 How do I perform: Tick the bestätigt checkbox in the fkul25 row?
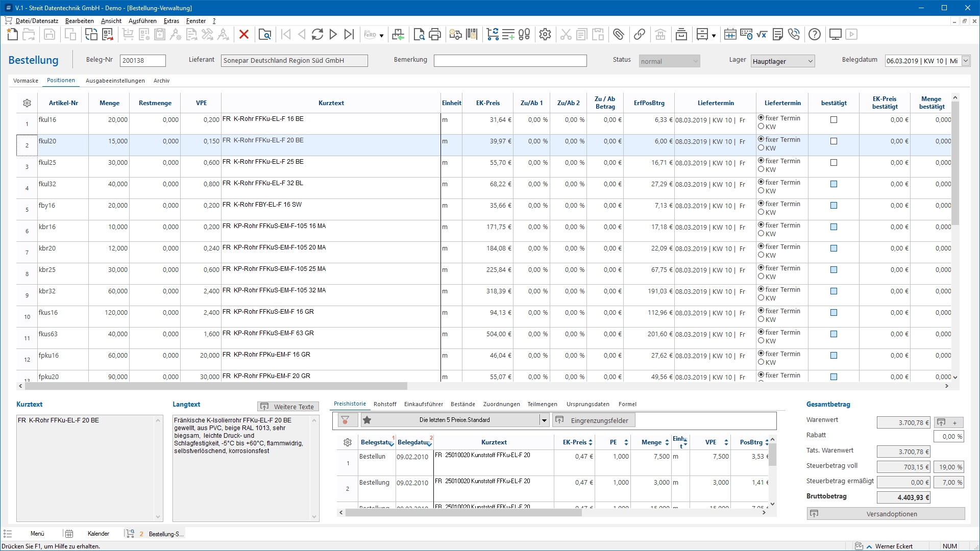click(x=834, y=163)
